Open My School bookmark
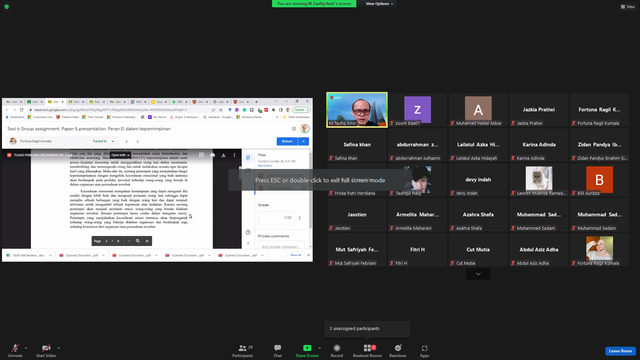This screenshot has width=640, height=360. point(157,117)
